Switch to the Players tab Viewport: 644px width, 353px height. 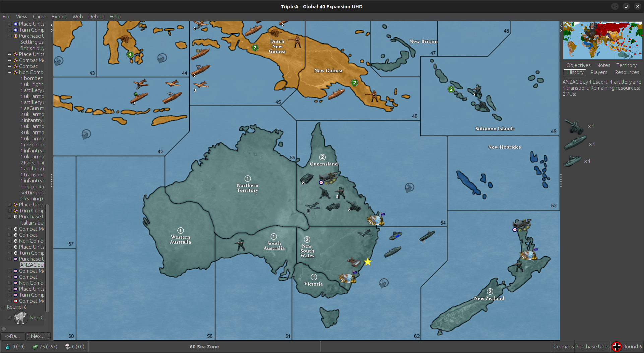(599, 72)
